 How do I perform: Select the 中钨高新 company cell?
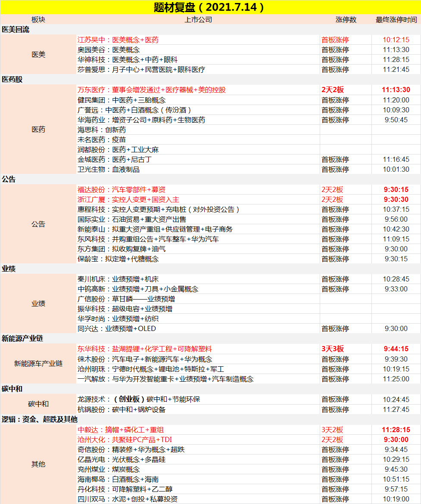click(x=198, y=289)
